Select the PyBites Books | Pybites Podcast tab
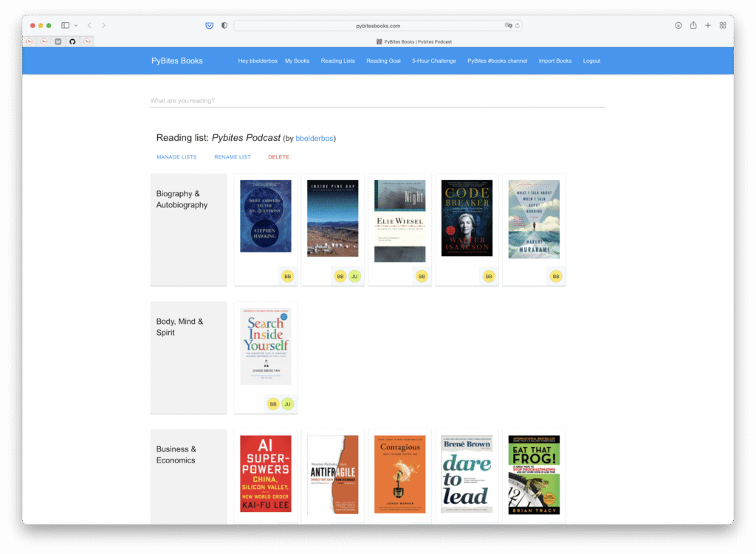The width and height of the screenshot is (756, 554). pyautogui.click(x=414, y=42)
